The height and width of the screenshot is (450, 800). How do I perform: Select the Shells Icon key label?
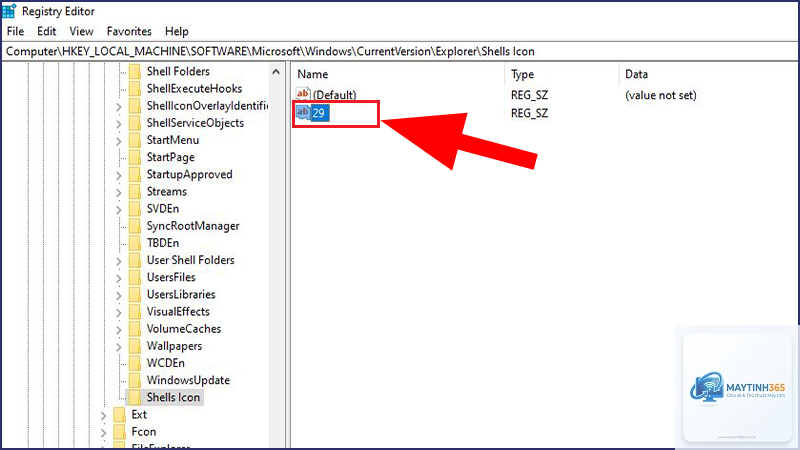(x=173, y=397)
